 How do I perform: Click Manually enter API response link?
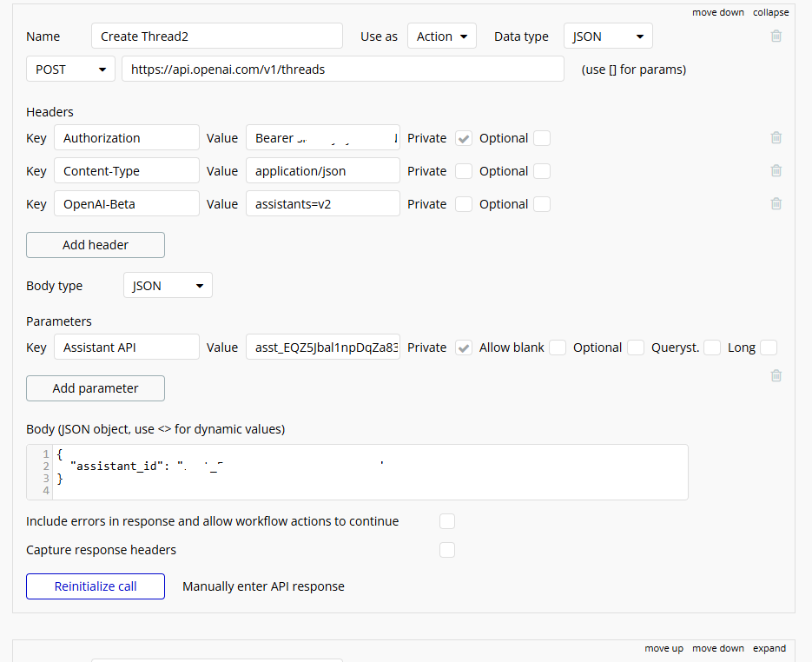coord(263,586)
